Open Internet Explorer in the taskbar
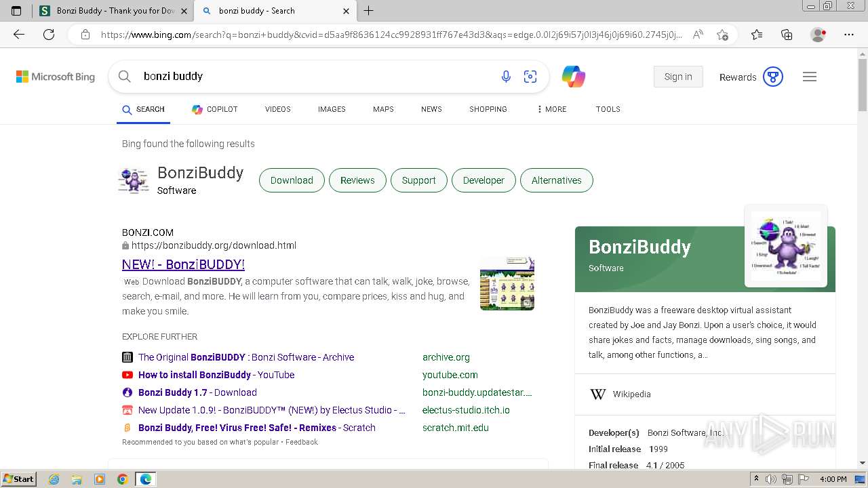868x488 pixels. pos(54,479)
